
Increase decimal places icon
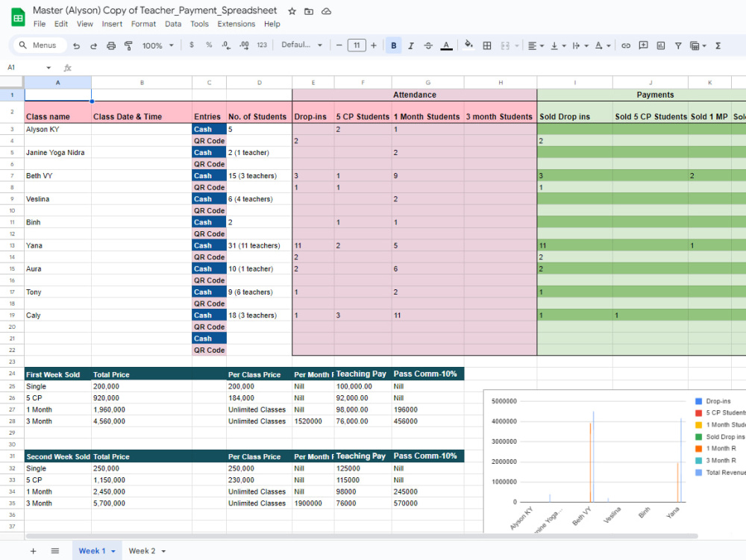pyautogui.click(x=244, y=45)
